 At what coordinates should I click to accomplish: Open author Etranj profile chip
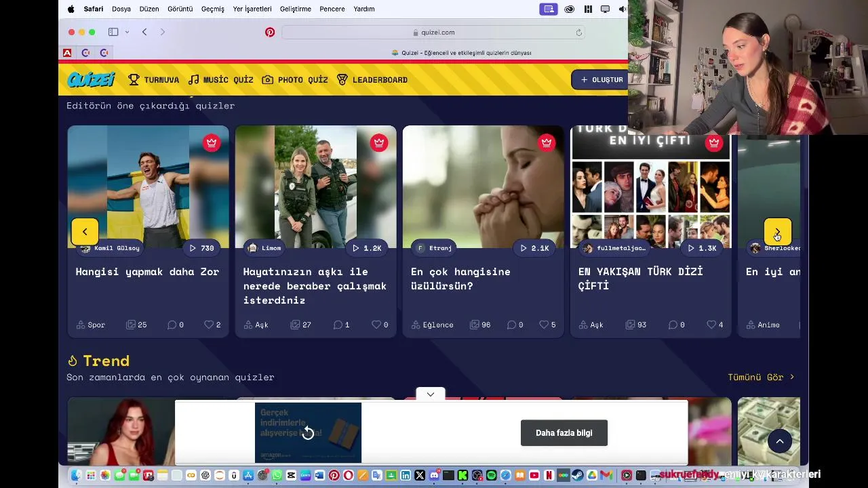(433, 248)
